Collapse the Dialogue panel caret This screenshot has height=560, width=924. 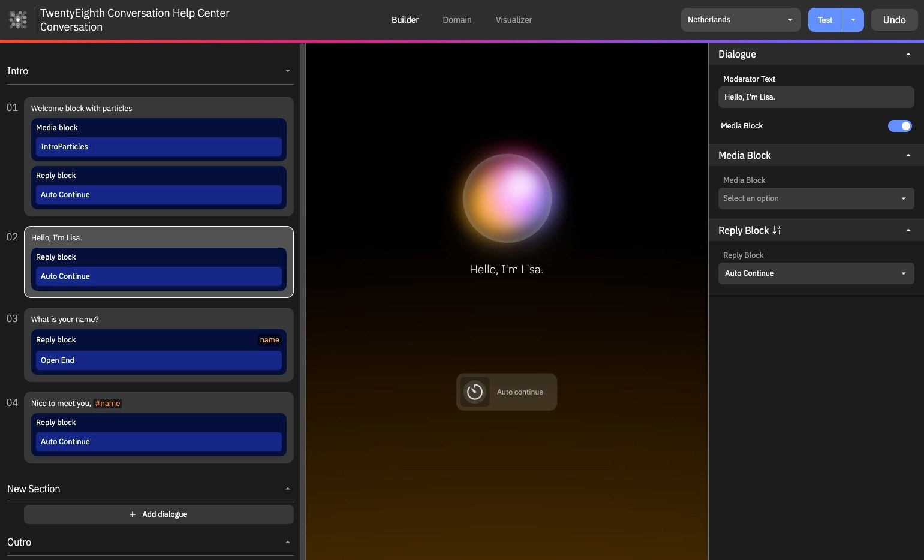tap(908, 54)
